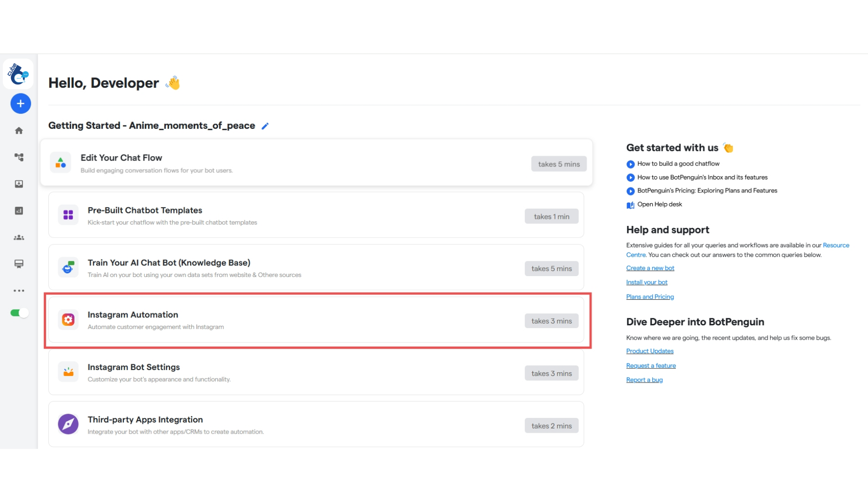Click 'takes 5 mins' badge on Train Your AI Chat Bot

pyautogui.click(x=552, y=269)
